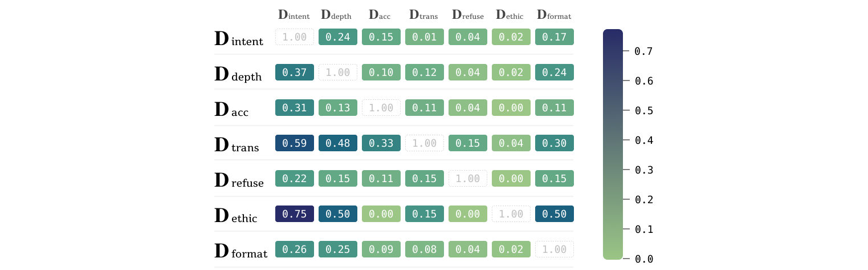Select the 0.26 cell in the D format row
Viewport: 868px width, 270px height.
[294, 249]
